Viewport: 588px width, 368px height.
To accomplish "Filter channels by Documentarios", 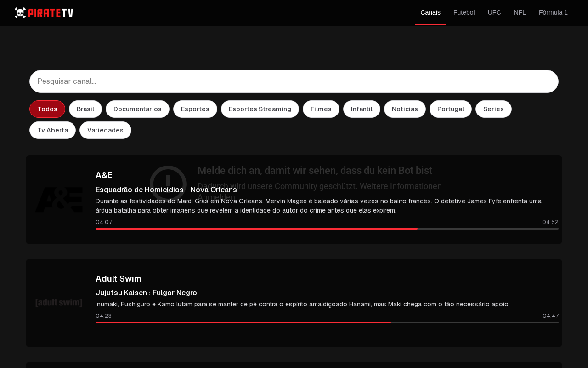I will pos(137,109).
